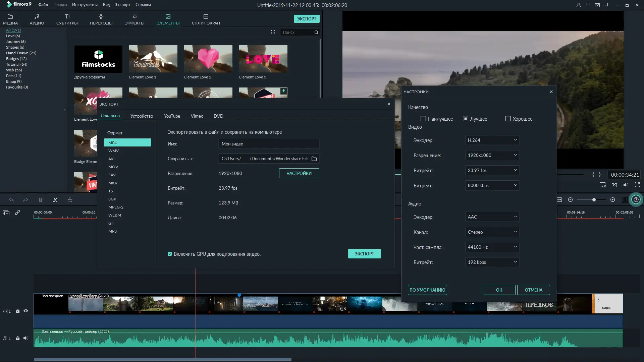Check the Хорошее quality checkbox

(508, 119)
